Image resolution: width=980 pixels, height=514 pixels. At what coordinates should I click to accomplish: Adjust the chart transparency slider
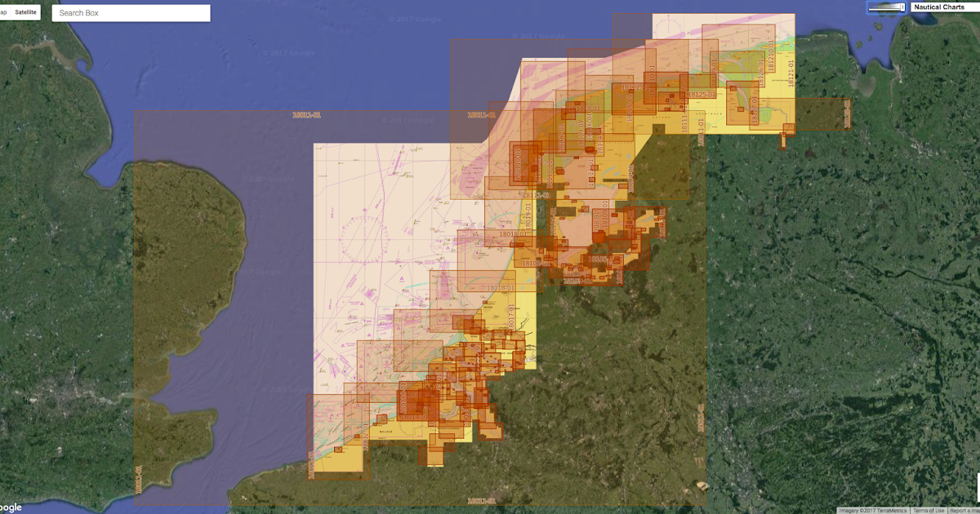pos(886,8)
